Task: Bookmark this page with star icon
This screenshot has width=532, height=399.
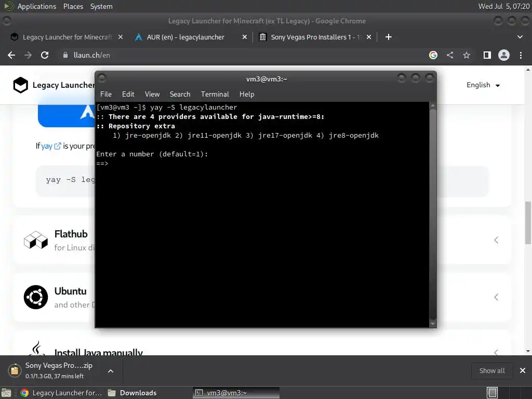Action: pos(467,55)
